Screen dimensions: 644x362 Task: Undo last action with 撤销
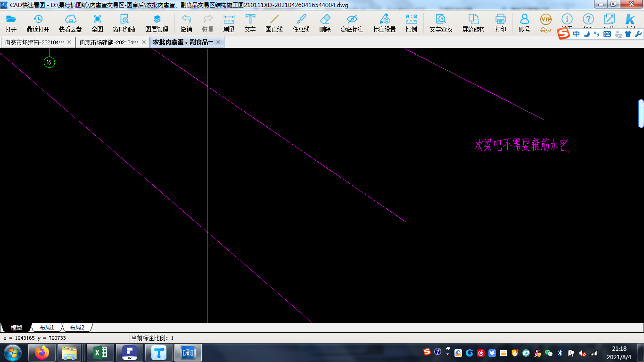(x=186, y=23)
